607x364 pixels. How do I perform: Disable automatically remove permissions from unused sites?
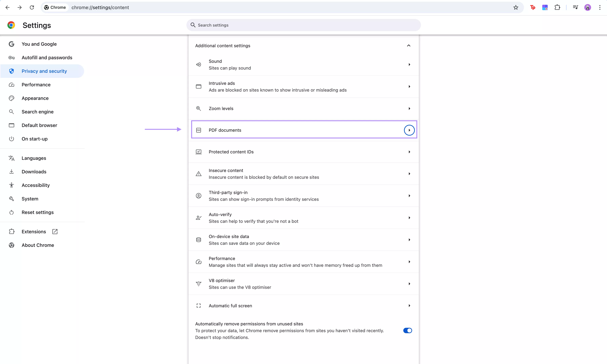[x=407, y=330]
